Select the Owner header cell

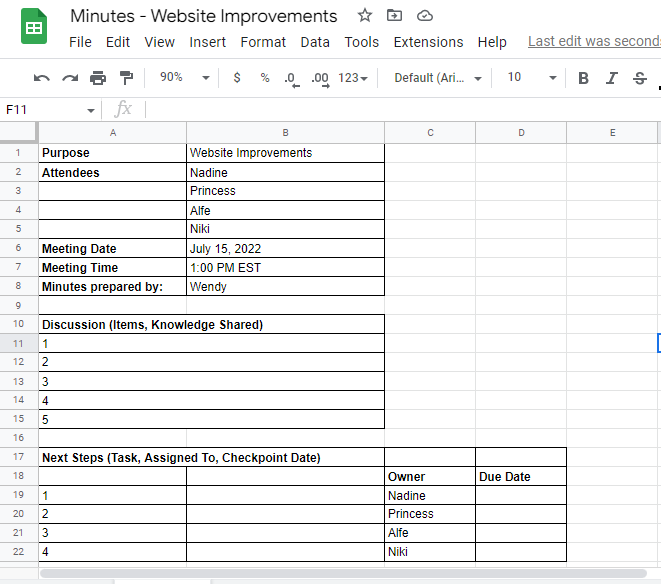[x=430, y=476]
